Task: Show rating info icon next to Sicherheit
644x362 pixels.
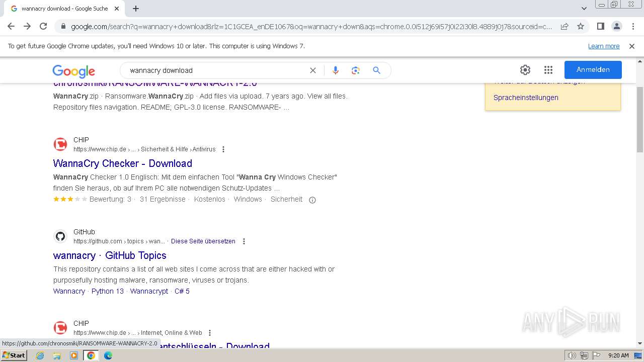Action: pos(312,200)
